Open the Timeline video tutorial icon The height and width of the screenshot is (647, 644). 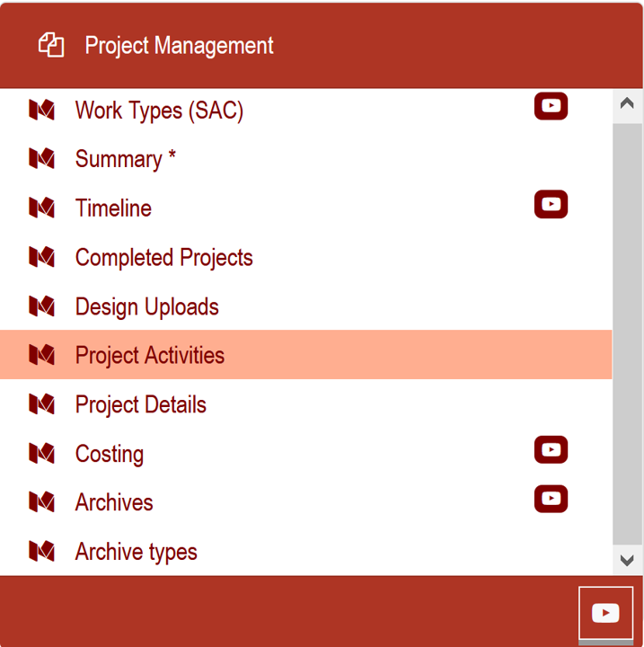[x=551, y=204]
